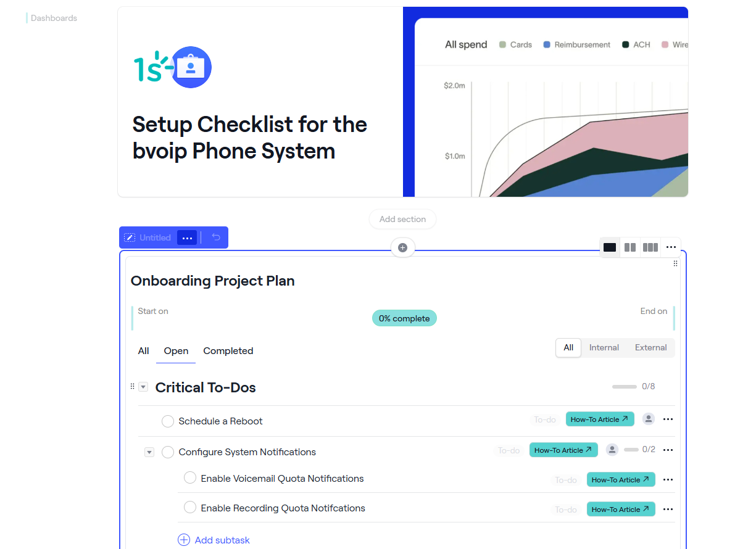Select the two-column layout icon
The height and width of the screenshot is (549, 756).
coord(630,247)
